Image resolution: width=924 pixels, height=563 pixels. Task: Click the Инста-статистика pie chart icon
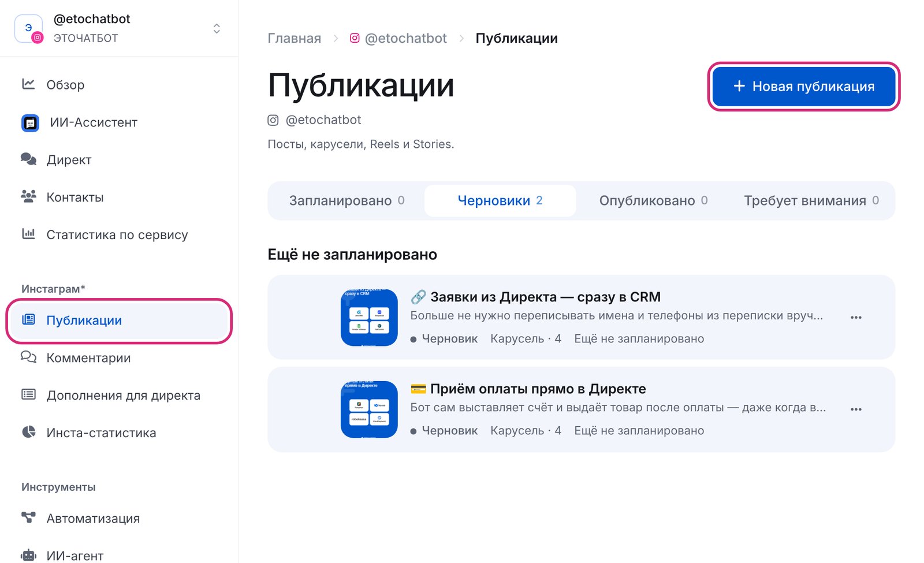[28, 432]
